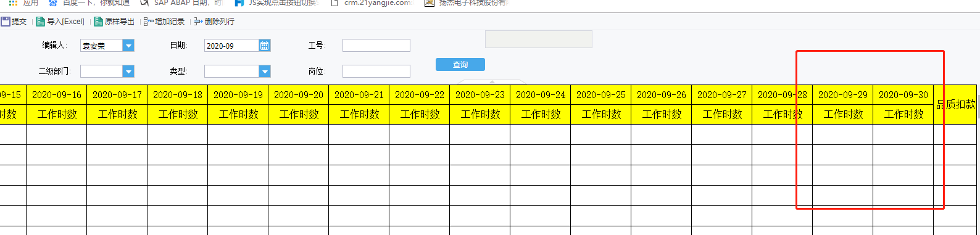This screenshot has height=235, width=980.
Task: Expand the 二级部门 dropdown arrow
Action: coord(128,72)
